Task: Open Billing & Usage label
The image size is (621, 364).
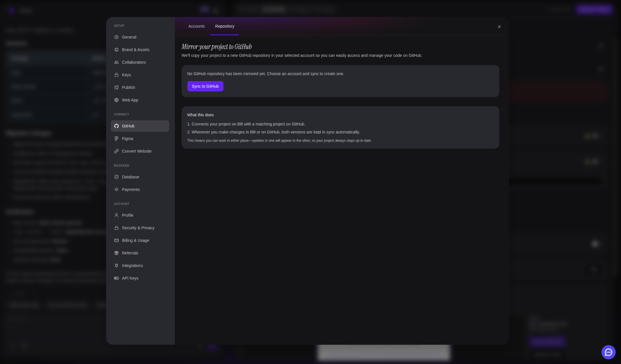Action: (135, 240)
